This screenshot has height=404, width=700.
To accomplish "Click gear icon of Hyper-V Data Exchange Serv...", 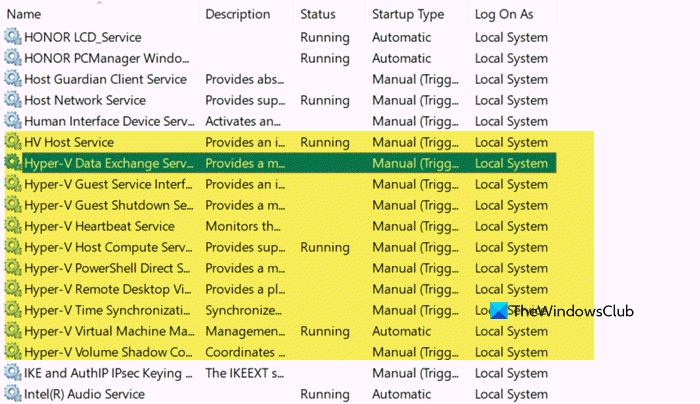I will coord(12,162).
